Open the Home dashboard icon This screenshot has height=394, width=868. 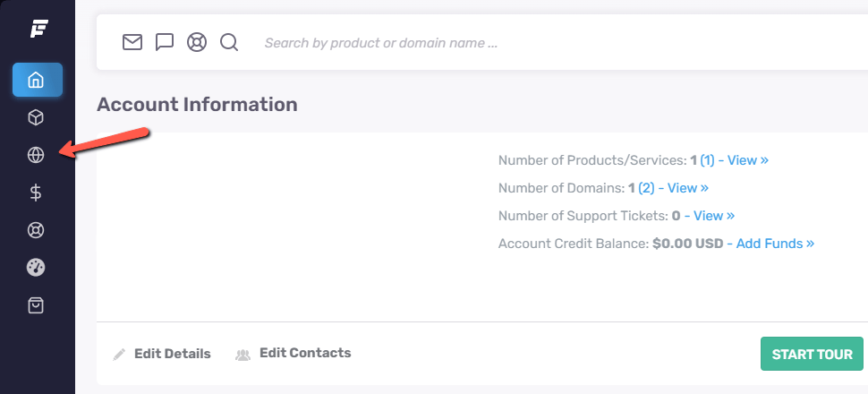38,80
